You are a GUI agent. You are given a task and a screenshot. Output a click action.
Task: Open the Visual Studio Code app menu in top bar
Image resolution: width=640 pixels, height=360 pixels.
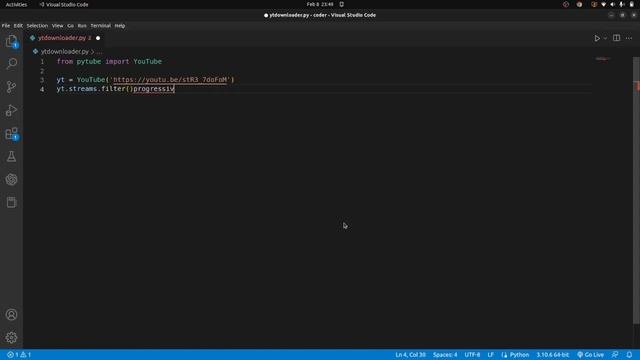click(x=64, y=4)
